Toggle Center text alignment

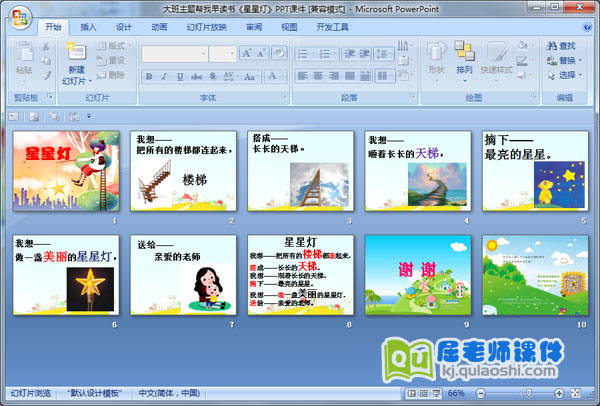point(318,76)
